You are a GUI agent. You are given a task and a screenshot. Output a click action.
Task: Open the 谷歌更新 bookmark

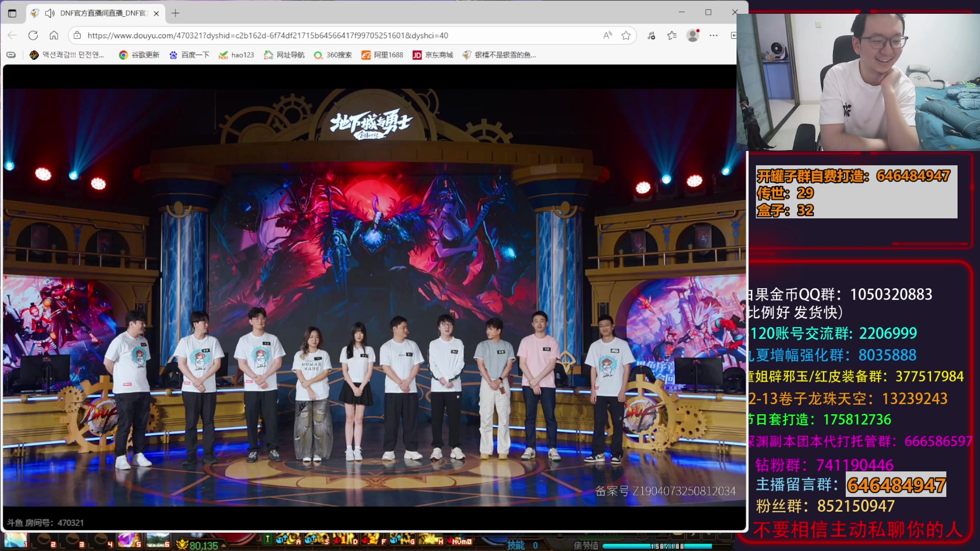point(139,55)
